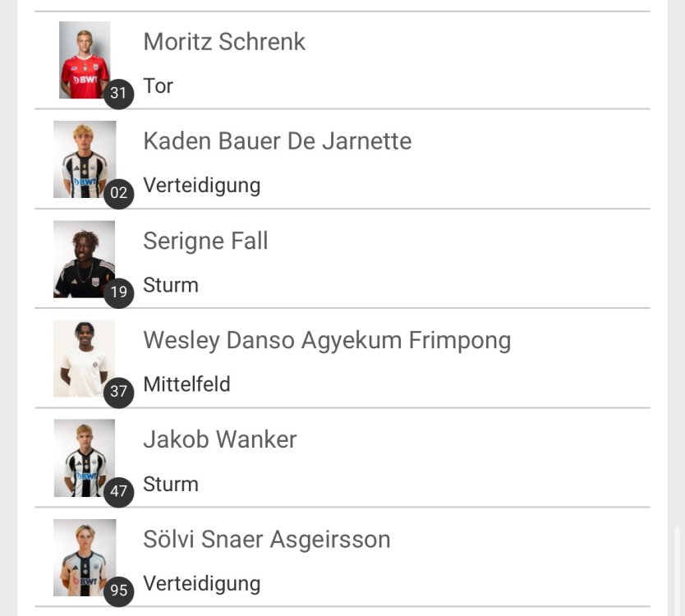Click jersey number badge 47

pyautogui.click(x=119, y=491)
